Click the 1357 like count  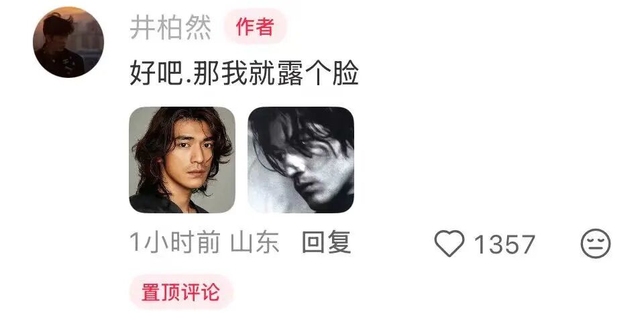(504, 244)
